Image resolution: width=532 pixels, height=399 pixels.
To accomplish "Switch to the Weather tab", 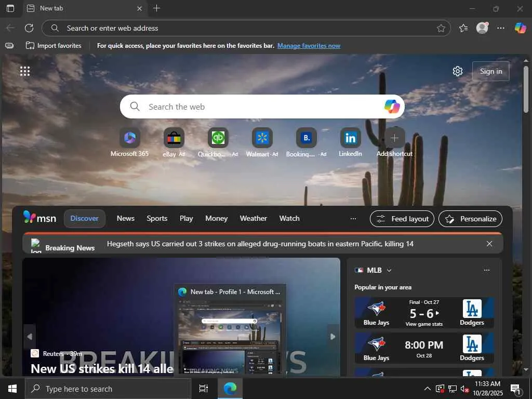I will tap(254, 219).
